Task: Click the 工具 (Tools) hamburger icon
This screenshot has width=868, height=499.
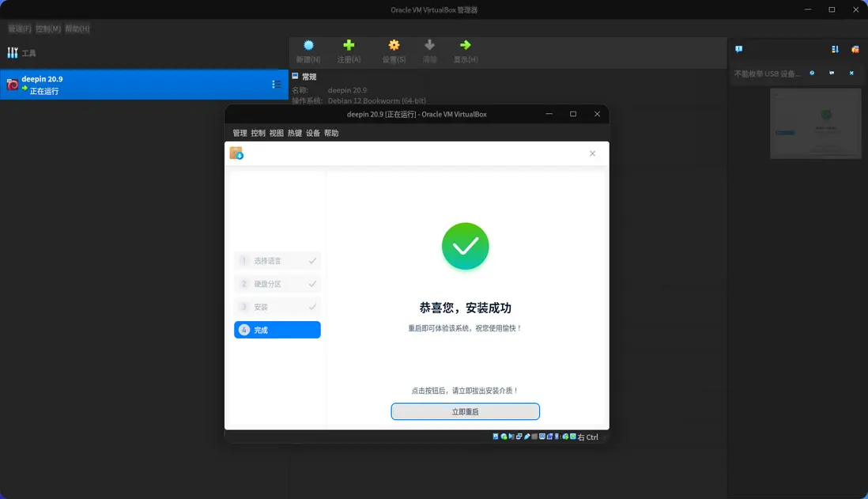Action: [13, 52]
